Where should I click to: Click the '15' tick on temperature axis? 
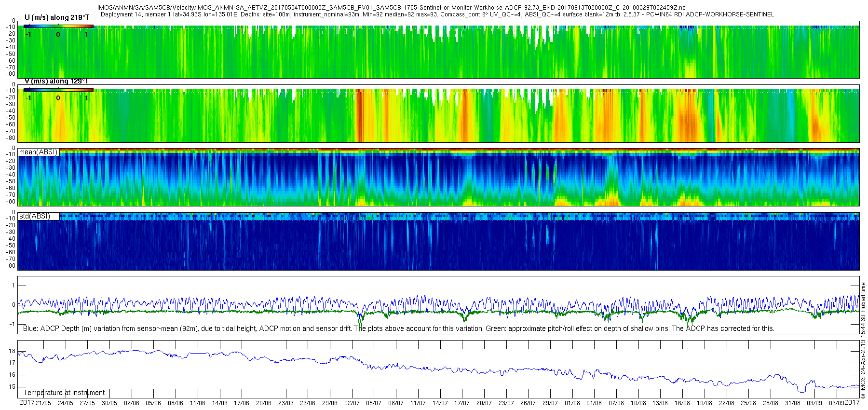coord(12,387)
